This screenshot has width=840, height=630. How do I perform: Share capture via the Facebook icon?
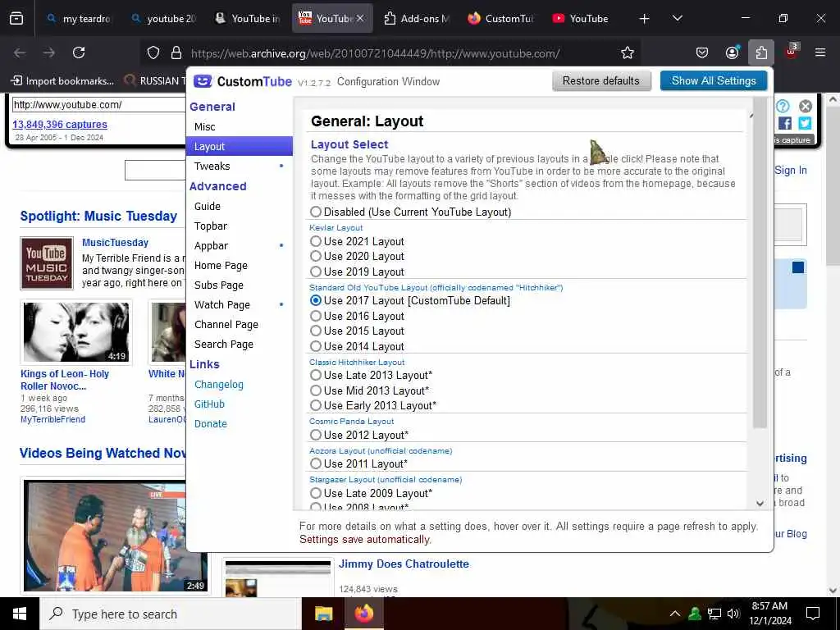click(x=785, y=123)
